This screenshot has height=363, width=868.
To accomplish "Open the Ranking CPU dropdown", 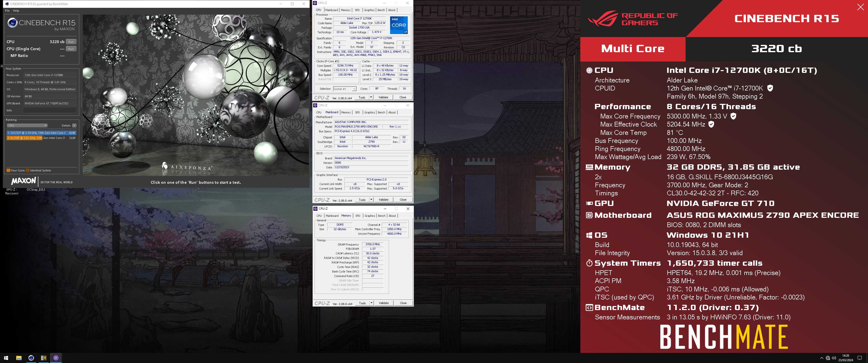I will 27,126.
